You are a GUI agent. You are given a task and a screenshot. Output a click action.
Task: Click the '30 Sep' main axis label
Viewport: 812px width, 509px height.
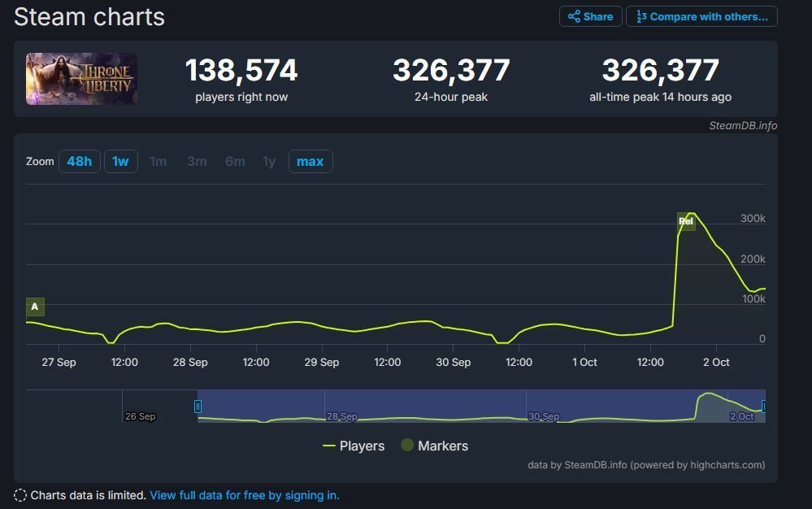tap(453, 362)
